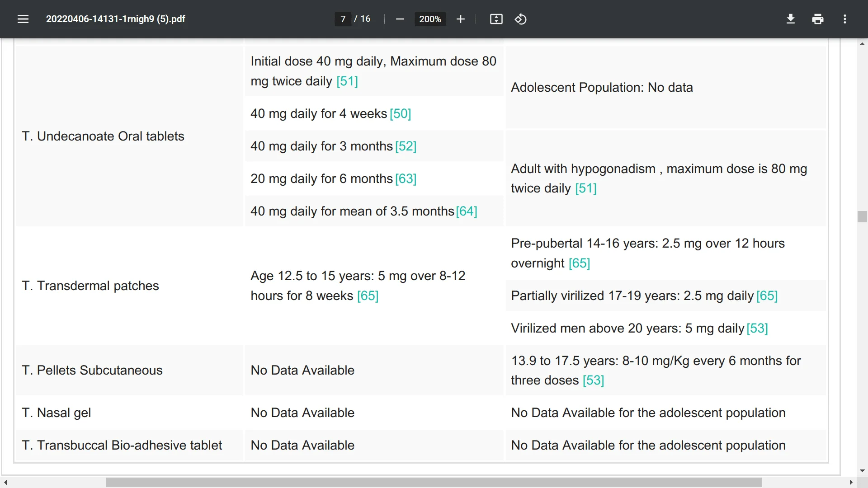The height and width of the screenshot is (488, 868).
Task: Click the fit to page icon
Action: pos(496,19)
